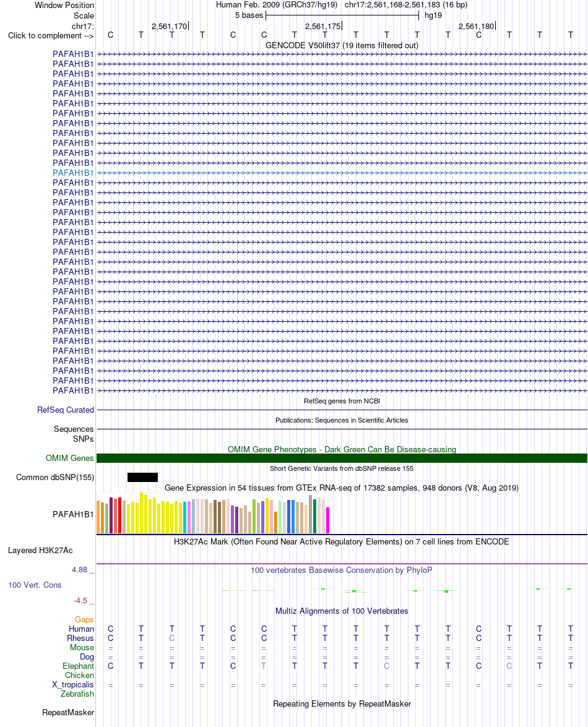Image resolution: width=588 pixels, height=727 pixels.
Task: Click the Window Position label
Action: [x=64, y=6]
